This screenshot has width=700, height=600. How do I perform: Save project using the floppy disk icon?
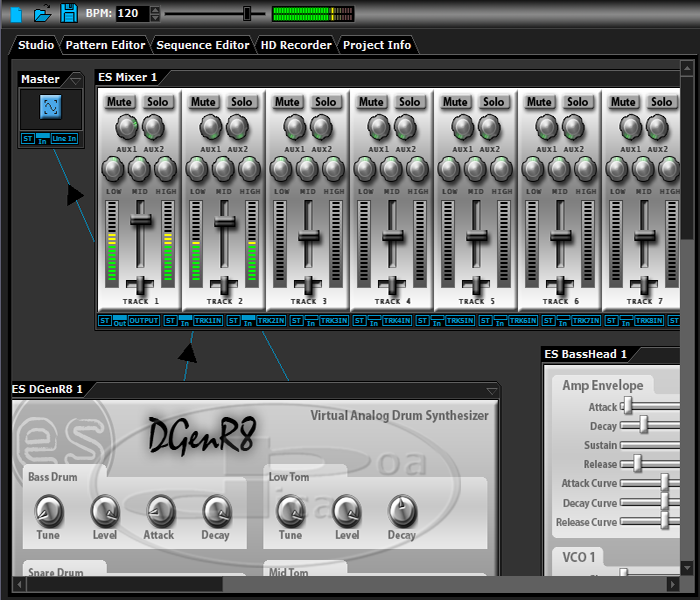[x=68, y=14]
